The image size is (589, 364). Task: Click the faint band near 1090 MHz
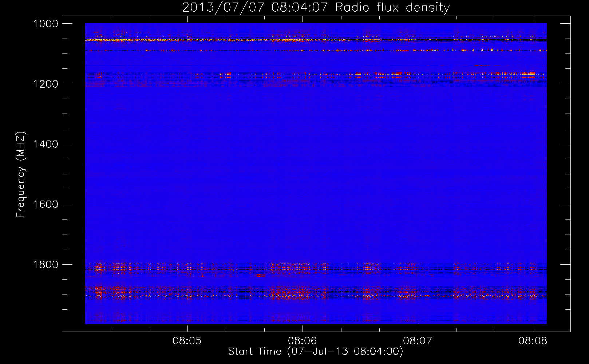point(316,50)
